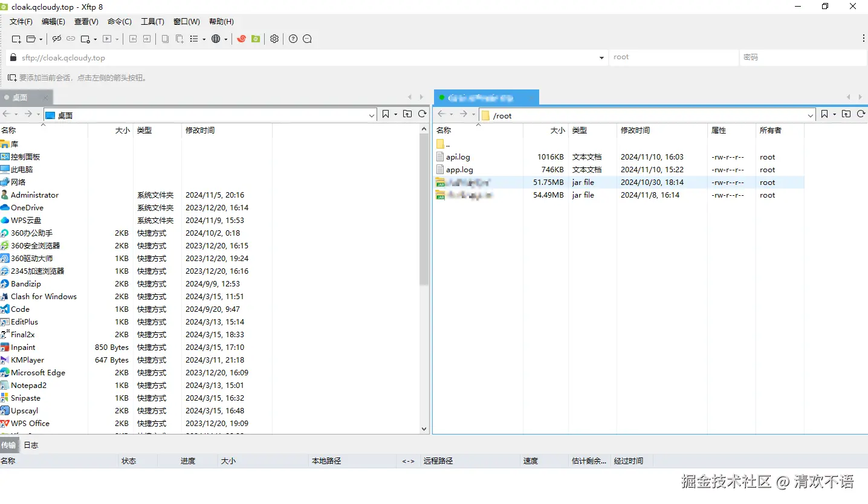Click the Paste toolbar icon

pos(180,39)
